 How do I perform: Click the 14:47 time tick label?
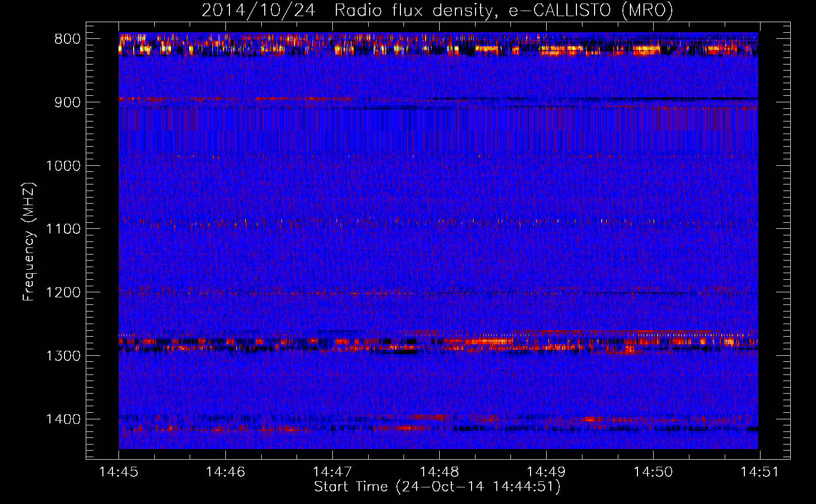pyautogui.click(x=332, y=472)
